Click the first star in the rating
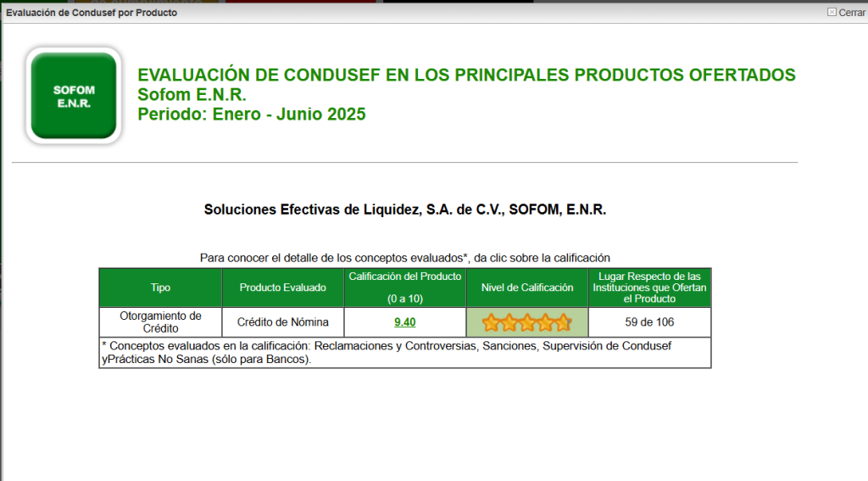This screenshot has height=481, width=868. click(x=490, y=322)
